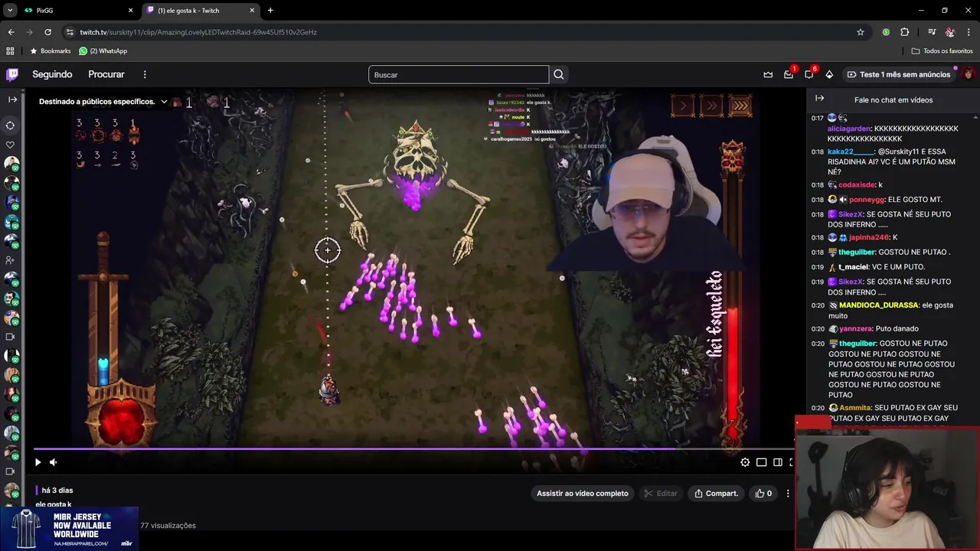
Task: Click the sidebar heart followed icon
Action: [11, 145]
